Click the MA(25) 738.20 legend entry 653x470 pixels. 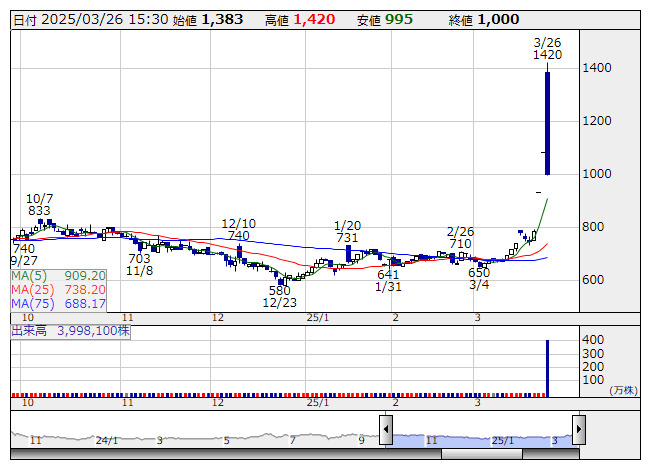pos(58,289)
